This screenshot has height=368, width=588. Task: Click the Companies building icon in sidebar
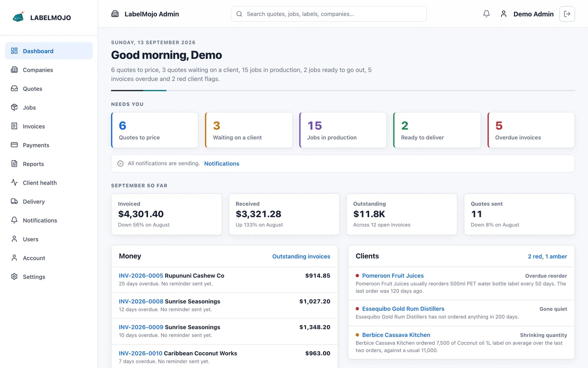tap(14, 70)
